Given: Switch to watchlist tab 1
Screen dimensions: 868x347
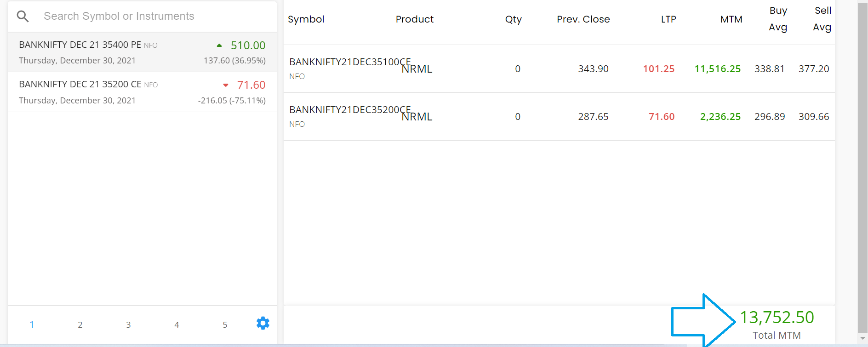Looking at the screenshot, I should pyautogui.click(x=32, y=324).
